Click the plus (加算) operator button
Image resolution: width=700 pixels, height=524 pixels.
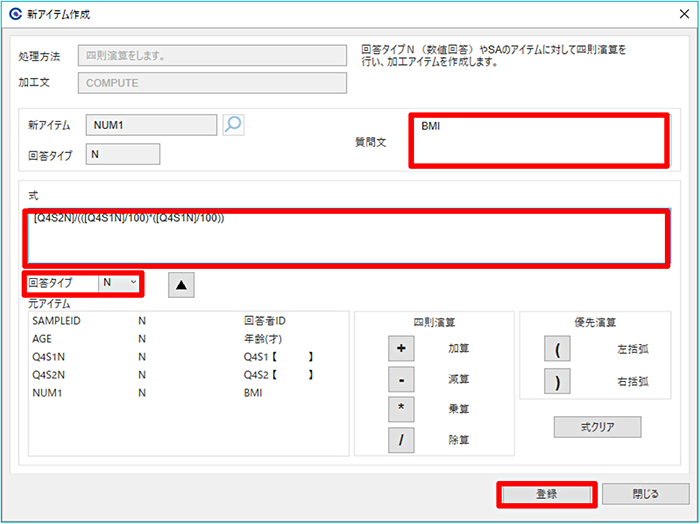pos(400,349)
